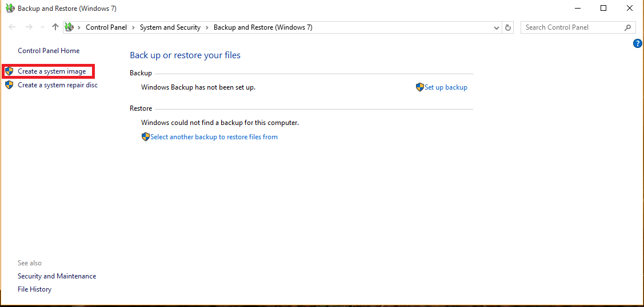Expand the address bar history dropdown
644x307 pixels.
click(x=496, y=27)
